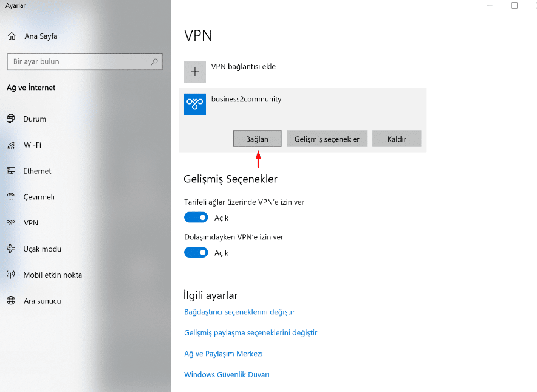Click the magnifier icon in search box
The image size is (537, 392).
pyautogui.click(x=154, y=61)
